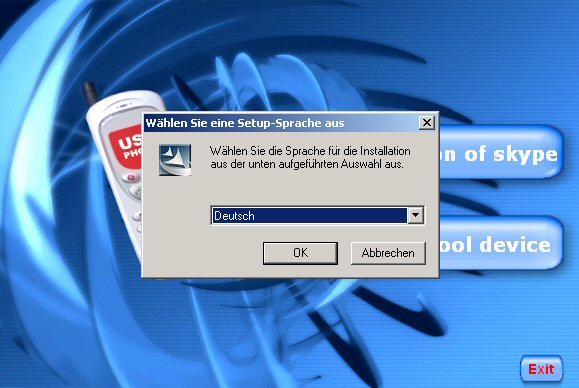Click the 'Wählen Sie die Sprache' instruction text

pyautogui.click(x=310, y=151)
